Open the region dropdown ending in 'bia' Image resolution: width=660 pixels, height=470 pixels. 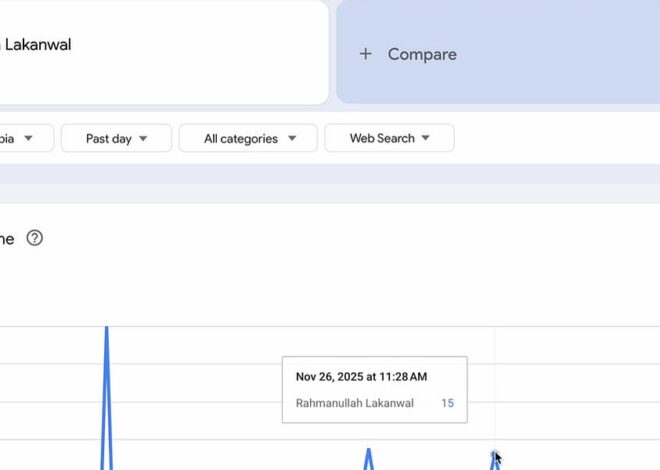[x=26, y=138]
